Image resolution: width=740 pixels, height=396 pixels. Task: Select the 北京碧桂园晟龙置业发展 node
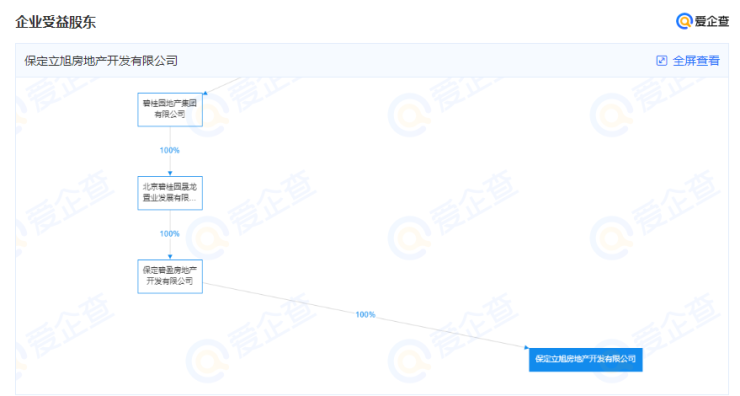pos(170,193)
